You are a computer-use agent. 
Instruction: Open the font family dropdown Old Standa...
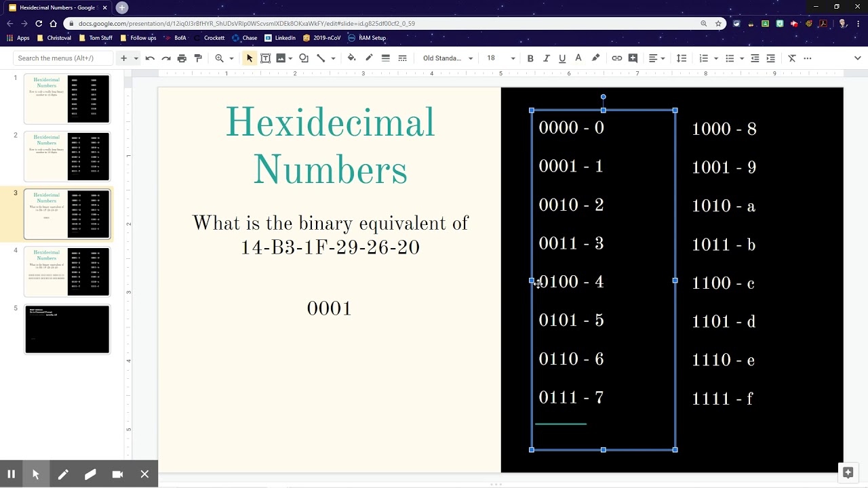pos(448,58)
